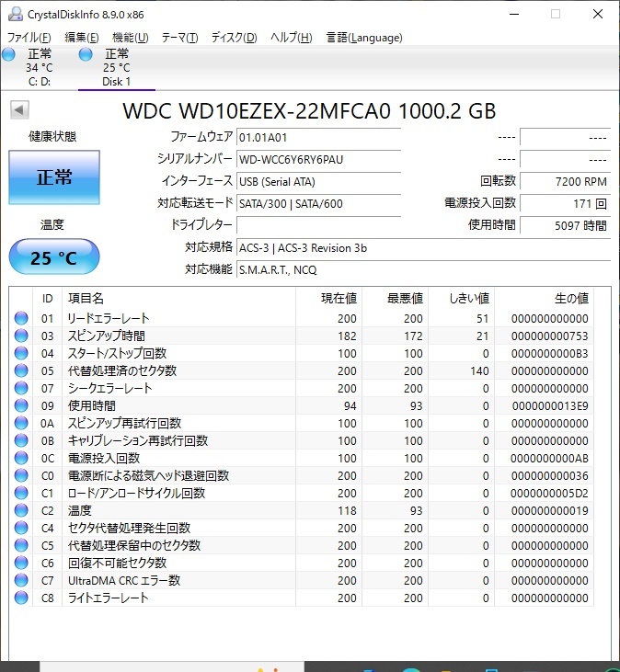Click the transfer mode field SATA/300 | SATA/600
Viewport: 620px width, 672px height.
coord(318,203)
